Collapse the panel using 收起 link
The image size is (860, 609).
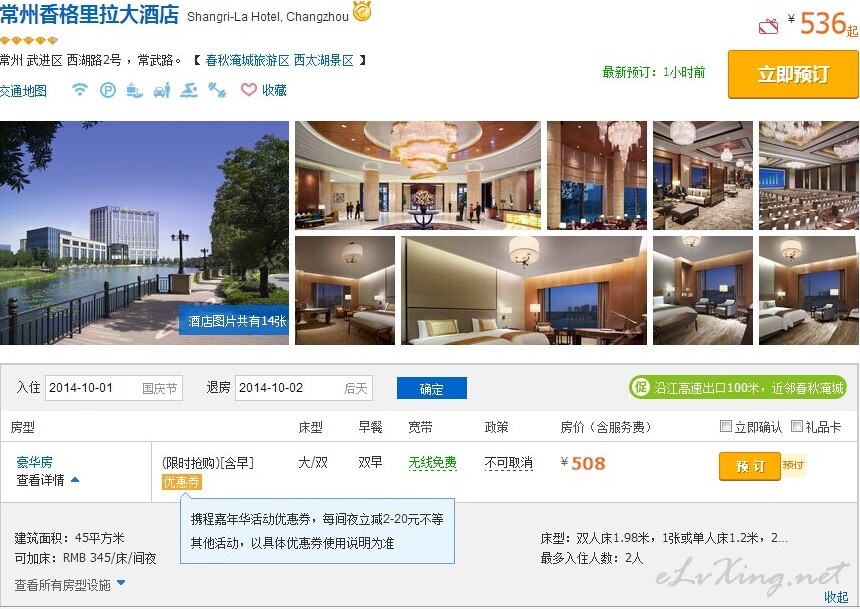[836, 596]
